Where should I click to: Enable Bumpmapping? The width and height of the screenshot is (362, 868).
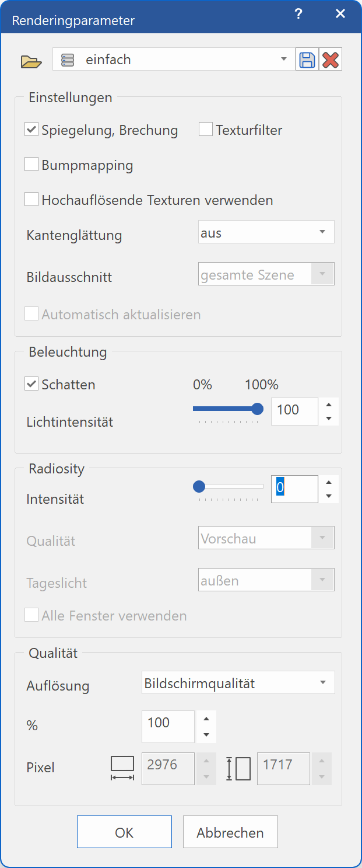(31, 164)
